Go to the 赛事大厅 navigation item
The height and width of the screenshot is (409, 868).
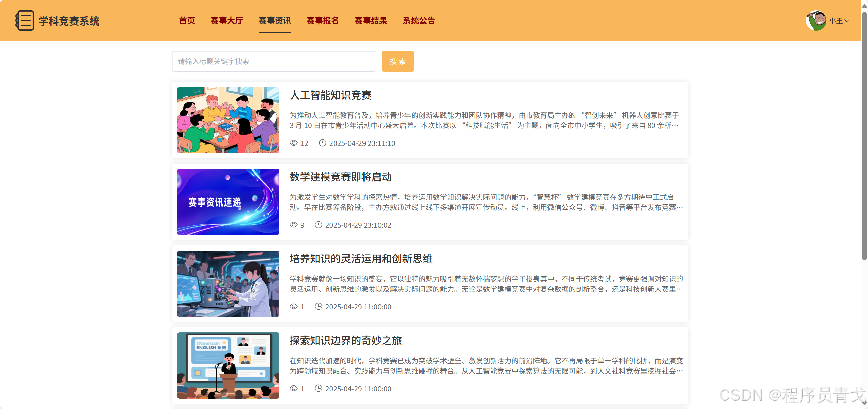pos(227,20)
